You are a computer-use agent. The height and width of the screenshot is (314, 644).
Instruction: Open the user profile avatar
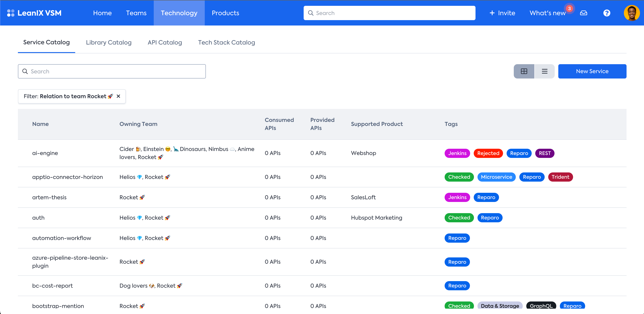point(631,13)
